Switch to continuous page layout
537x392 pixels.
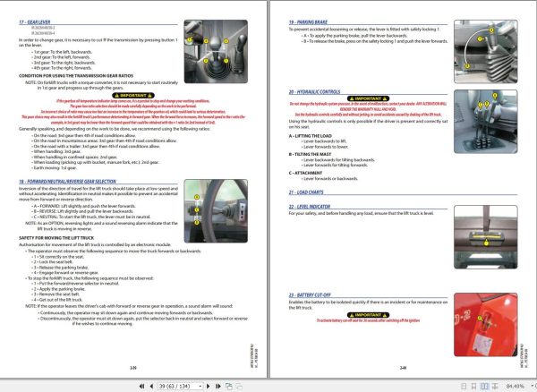coord(473,386)
